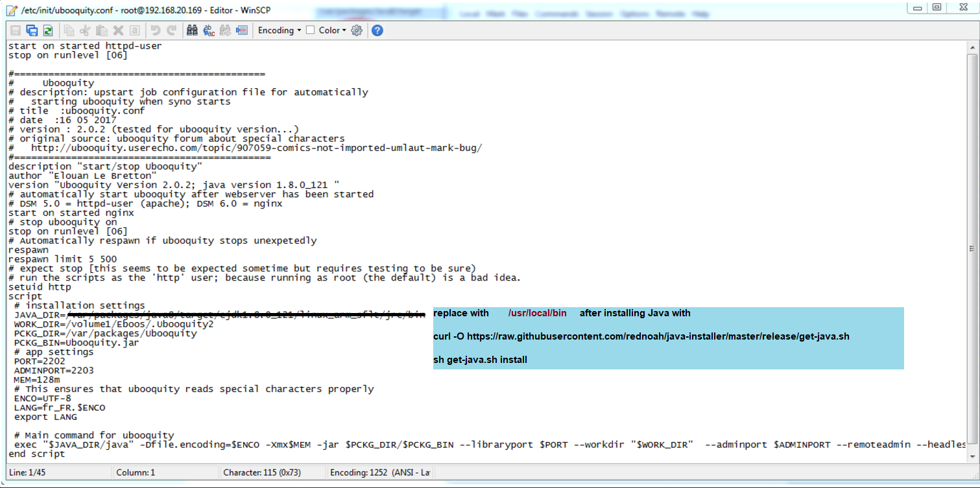Open the Color dropdown arrow
This screenshot has width=980, height=488.
coord(344,30)
